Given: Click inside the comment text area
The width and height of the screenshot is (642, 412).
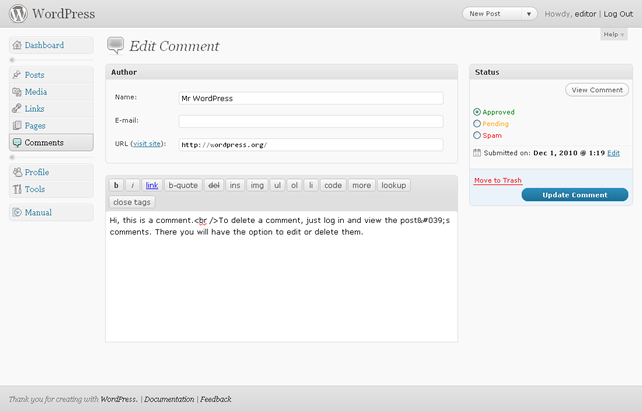Looking at the screenshot, I should (x=281, y=276).
